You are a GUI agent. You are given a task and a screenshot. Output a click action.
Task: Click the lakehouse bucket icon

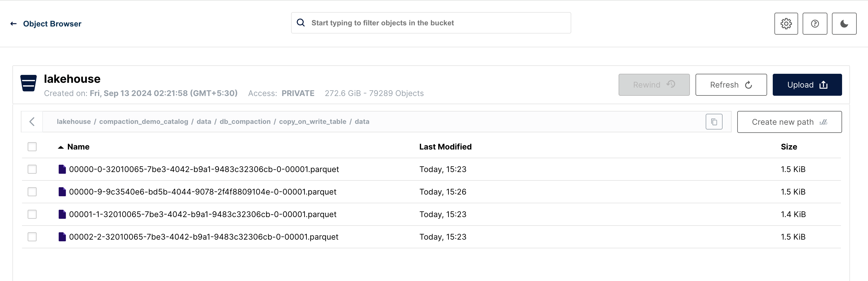(x=28, y=83)
